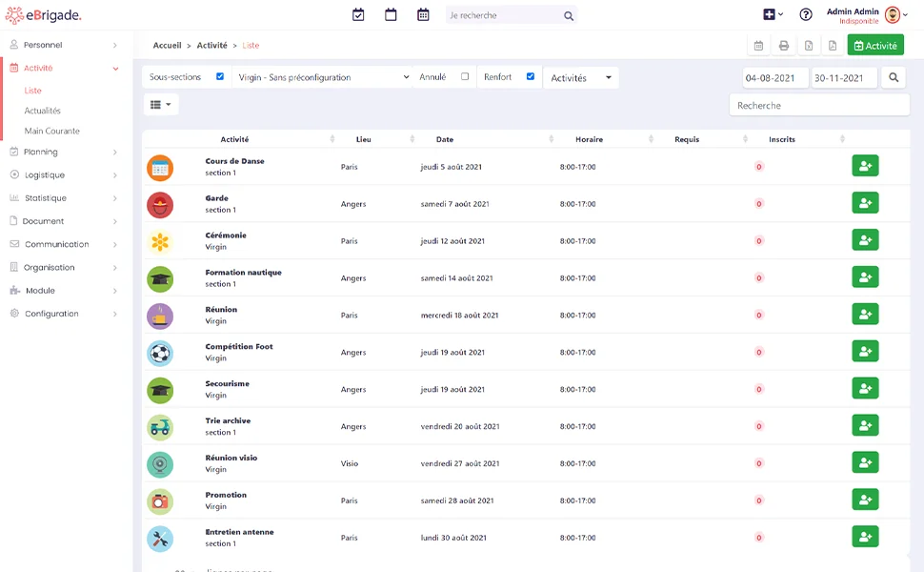Viewport: 924px width, 572px height.
Task: Click the calendar view icon near Activité button
Action: pyautogui.click(x=758, y=46)
